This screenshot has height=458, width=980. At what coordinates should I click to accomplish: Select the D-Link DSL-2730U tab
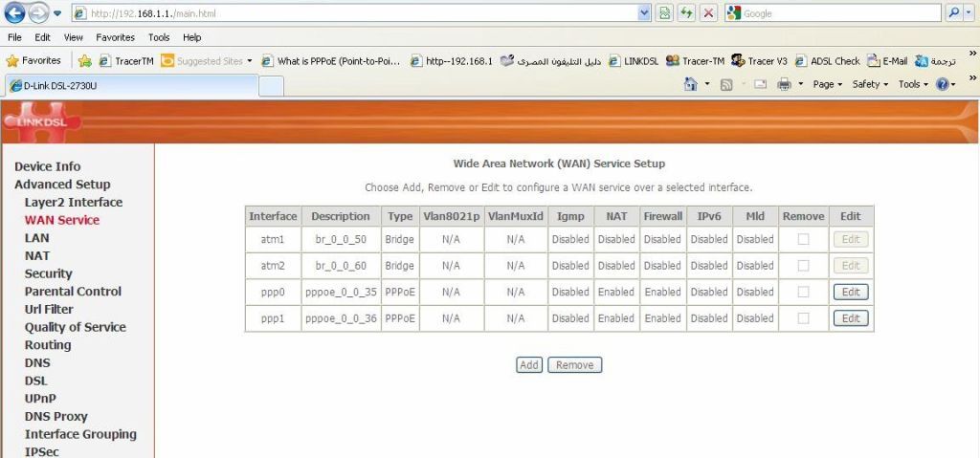click(x=130, y=85)
